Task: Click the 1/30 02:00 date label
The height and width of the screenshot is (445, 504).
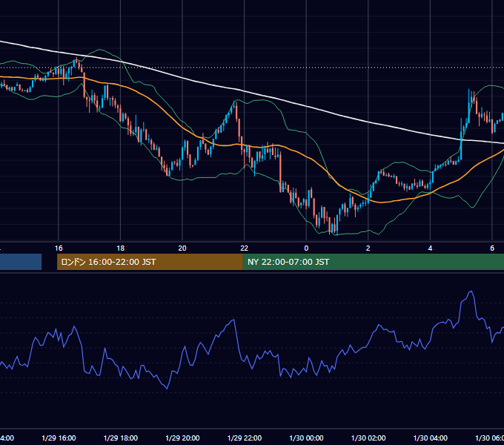Action: pos(368,438)
